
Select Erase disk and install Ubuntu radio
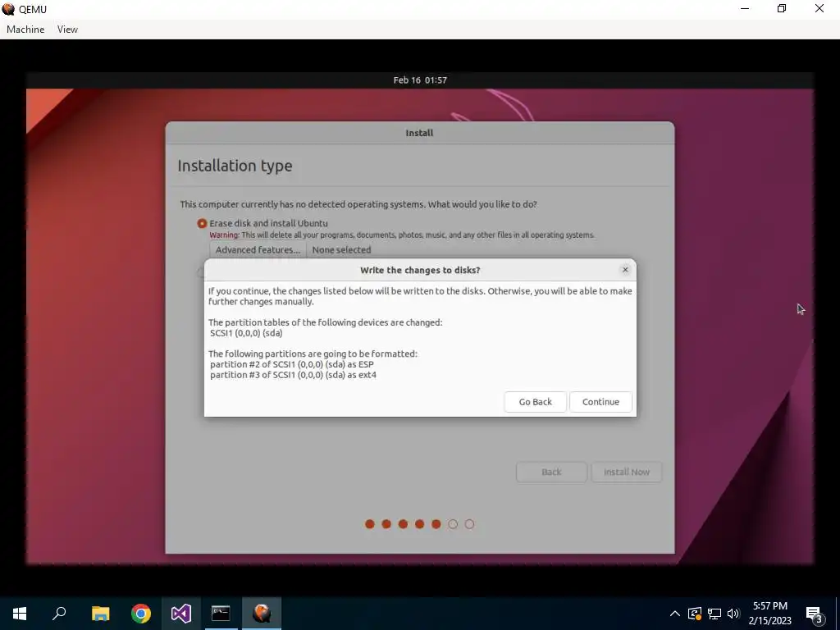202,223
